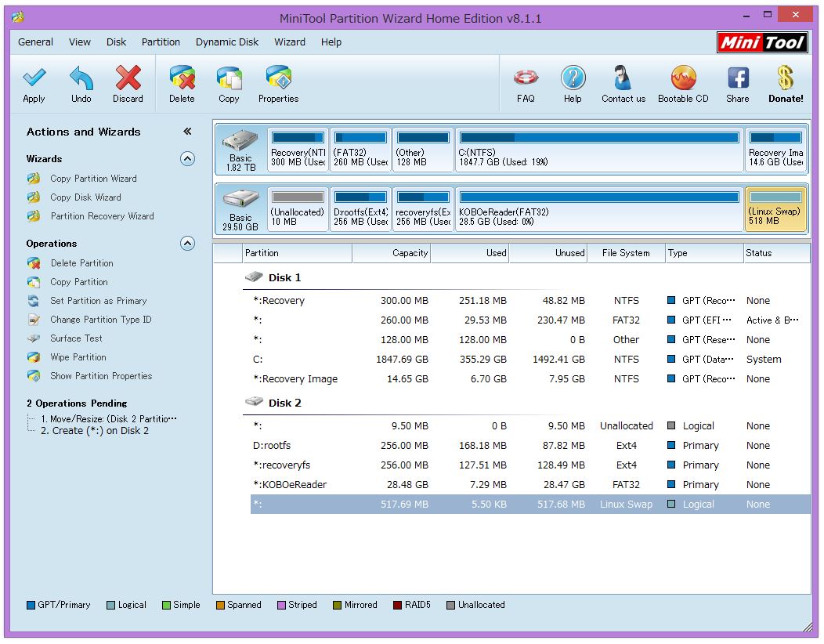Open the Wizard menu
The width and height of the screenshot is (824, 644).
point(290,42)
